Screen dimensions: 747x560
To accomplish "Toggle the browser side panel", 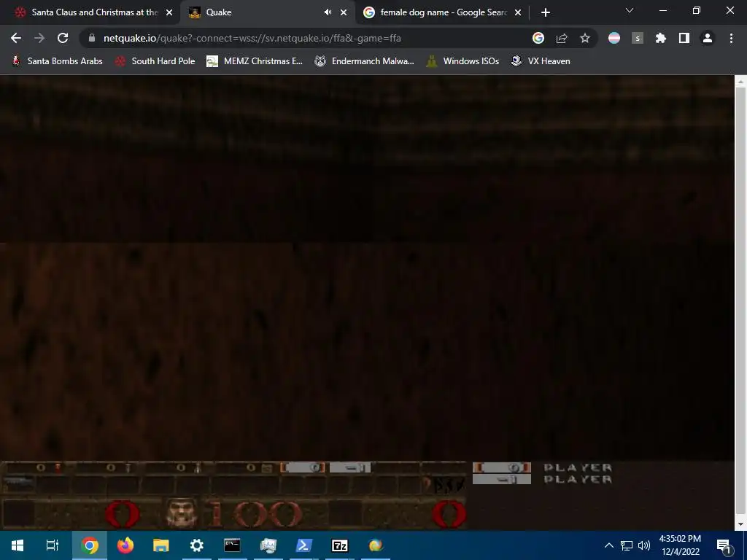I will 684,38.
